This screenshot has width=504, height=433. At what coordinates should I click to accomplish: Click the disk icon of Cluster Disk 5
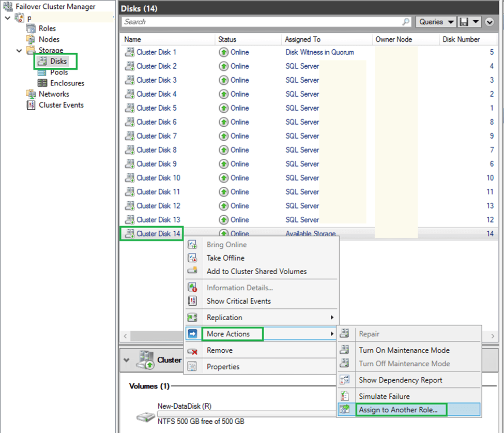click(x=130, y=108)
